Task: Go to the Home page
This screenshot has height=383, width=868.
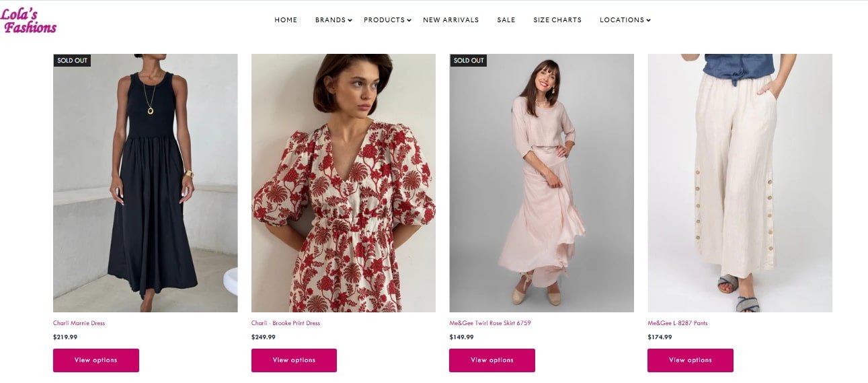Action: (286, 20)
